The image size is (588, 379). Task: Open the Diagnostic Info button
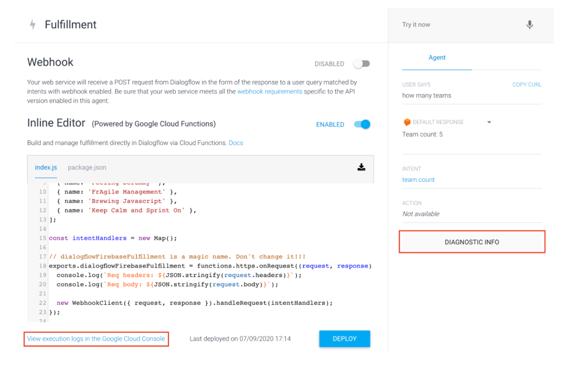(x=472, y=242)
